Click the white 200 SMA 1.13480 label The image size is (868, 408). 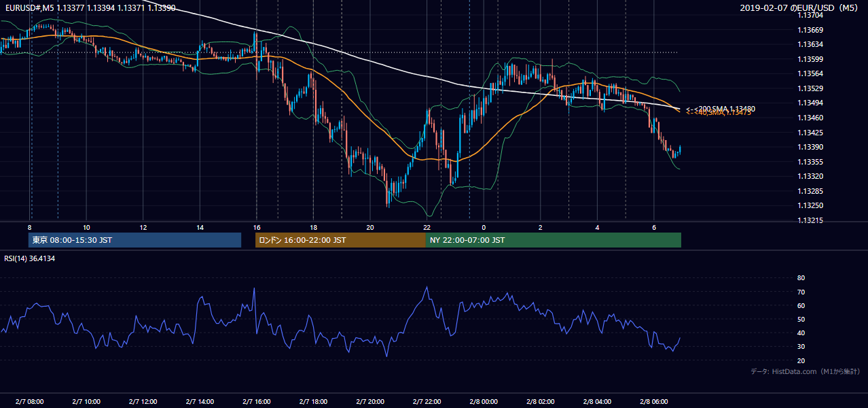[721, 109]
